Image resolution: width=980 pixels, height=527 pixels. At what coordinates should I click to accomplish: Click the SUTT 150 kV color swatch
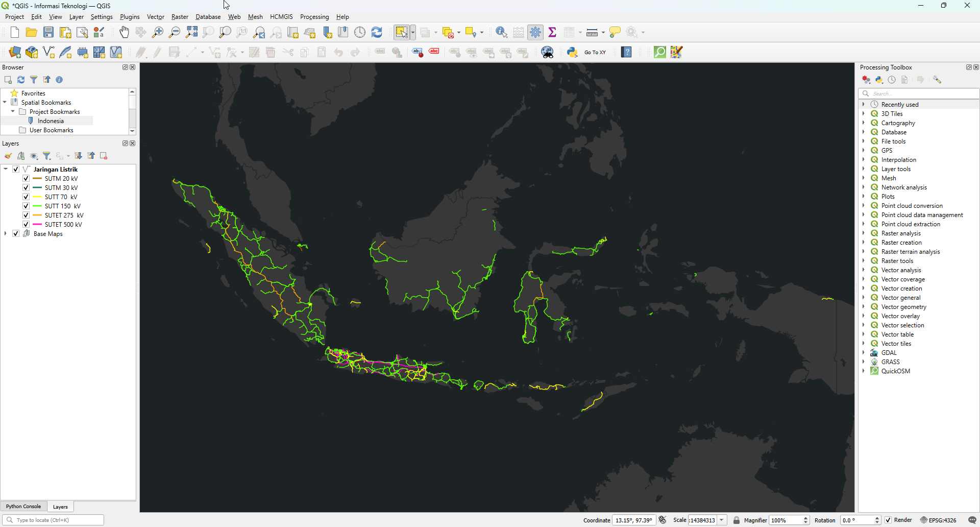[x=37, y=206]
